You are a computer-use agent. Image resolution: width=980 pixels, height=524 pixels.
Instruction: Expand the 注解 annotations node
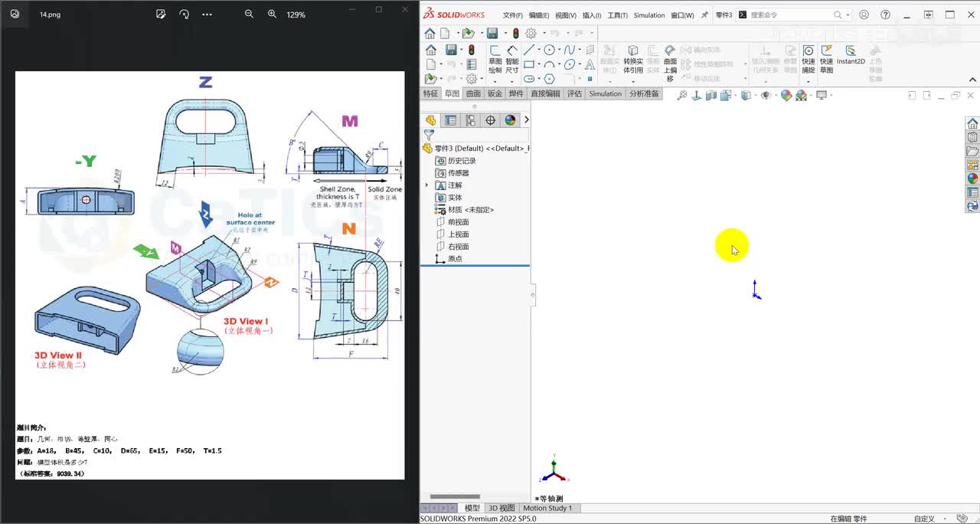(427, 185)
